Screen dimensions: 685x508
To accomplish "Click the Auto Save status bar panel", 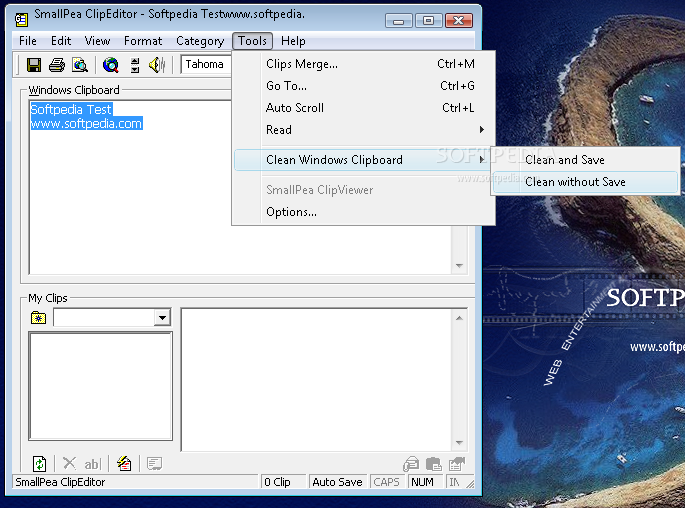I will click(x=337, y=482).
